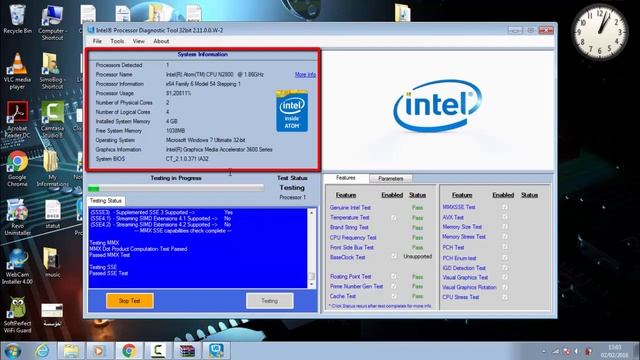640x360 pixels.
Task: Switch to Camtasia in the taskbar
Action: tap(158, 351)
